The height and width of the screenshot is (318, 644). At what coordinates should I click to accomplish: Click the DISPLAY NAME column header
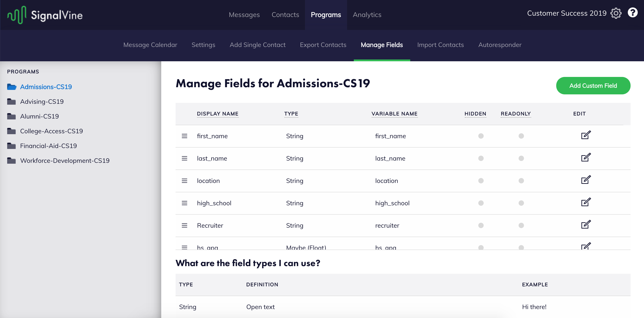[x=217, y=114]
